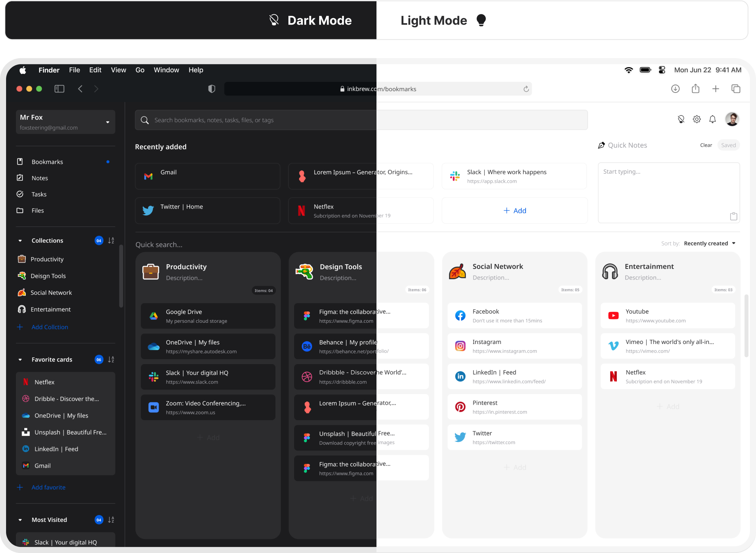Open the Slack | Where work happens card
Screen dimensions: 756x553
tap(514, 176)
